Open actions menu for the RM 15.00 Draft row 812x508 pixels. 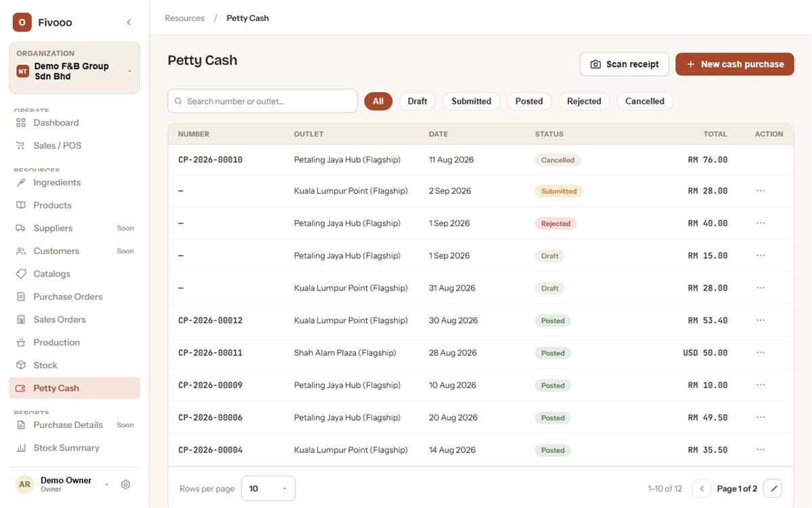pyautogui.click(x=761, y=256)
